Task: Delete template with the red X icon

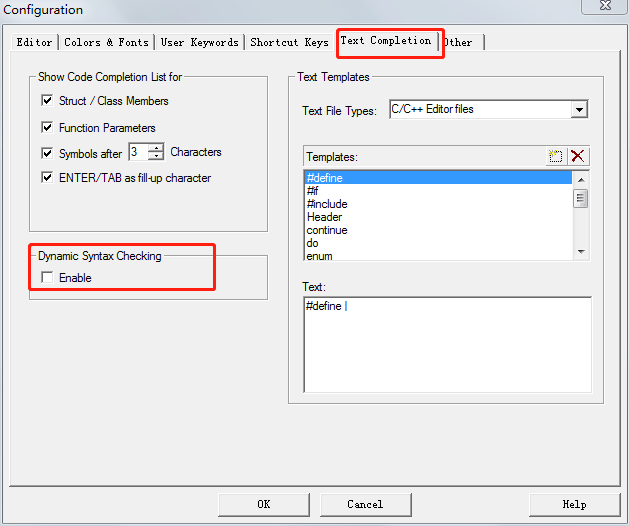Action: coord(578,156)
